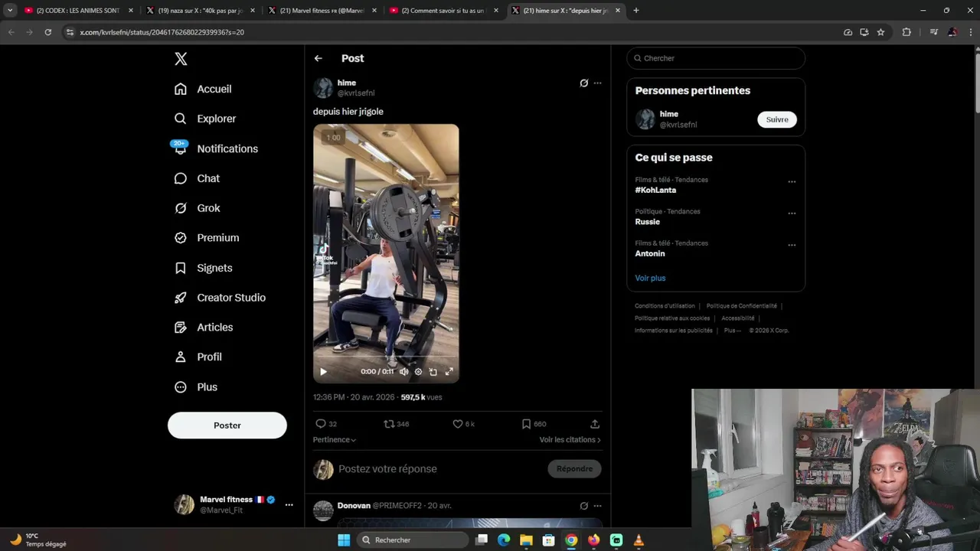This screenshot has width=980, height=551.
Task: Share the post via share icon
Action: tap(595, 424)
